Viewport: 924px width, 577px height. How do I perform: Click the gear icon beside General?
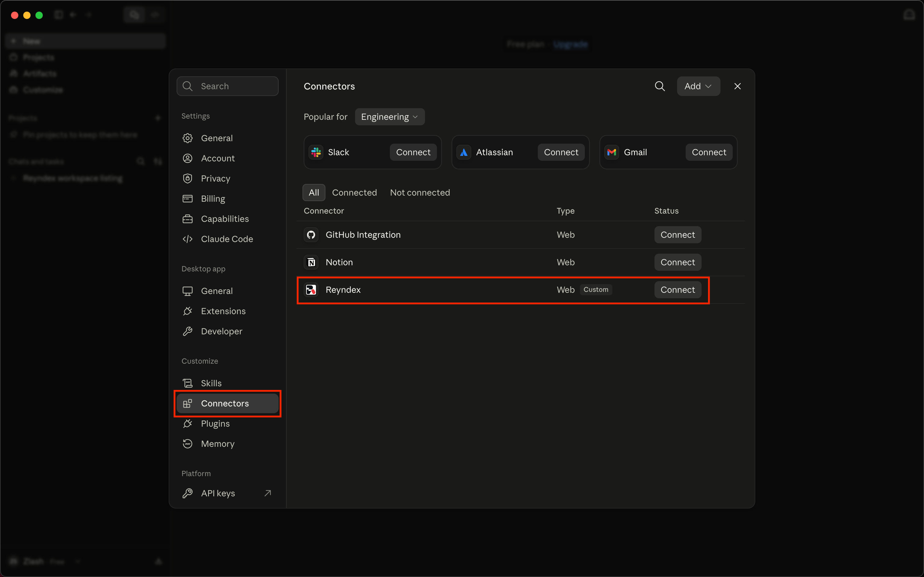[x=187, y=138]
